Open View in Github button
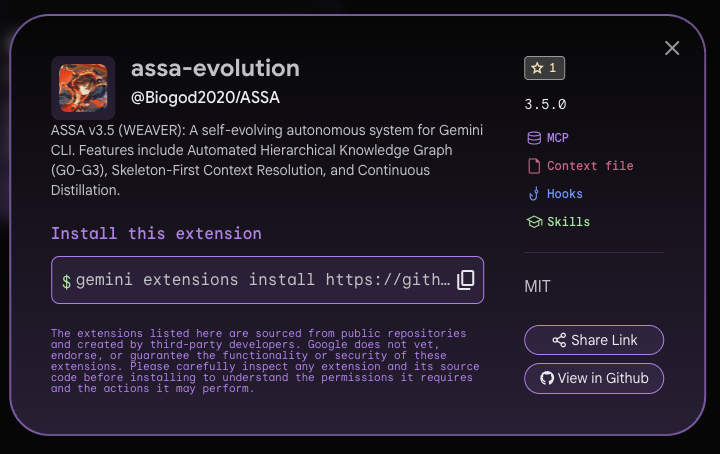720x454 pixels. click(594, 378)
